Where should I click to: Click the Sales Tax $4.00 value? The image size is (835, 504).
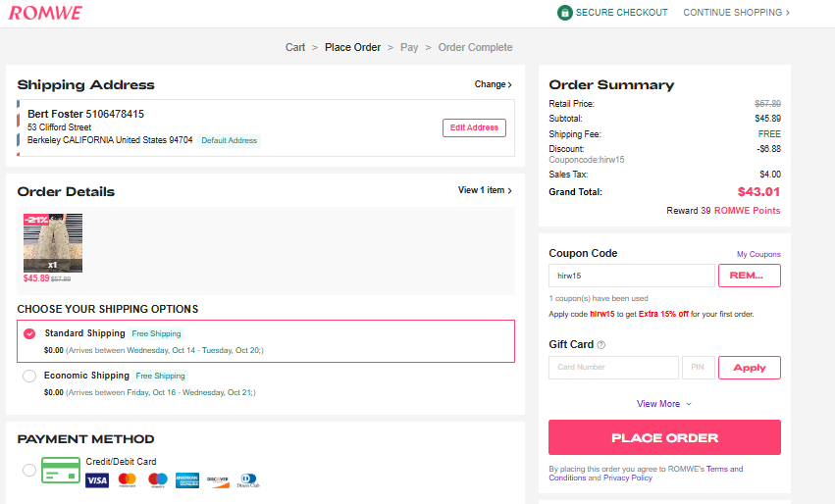pyautogui.click(x=770, y=175)
